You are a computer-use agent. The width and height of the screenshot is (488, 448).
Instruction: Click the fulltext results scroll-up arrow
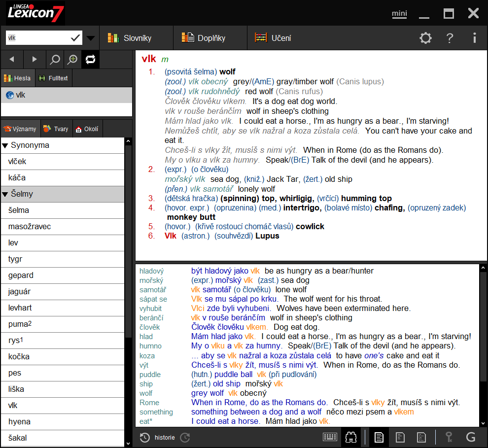tap(483, 268)
